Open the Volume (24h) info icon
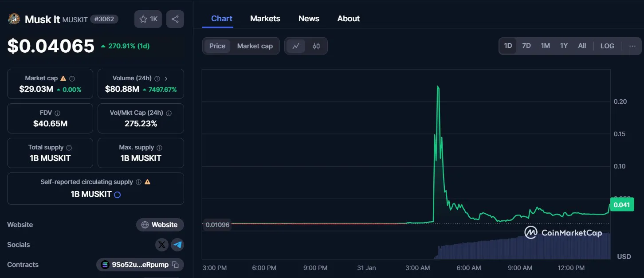644x278 pixels. pos(156,78)
